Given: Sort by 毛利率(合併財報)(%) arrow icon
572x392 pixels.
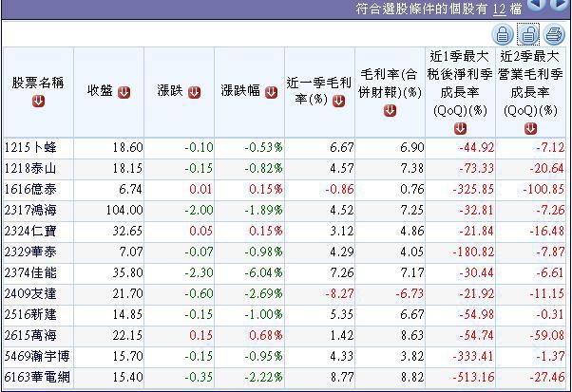Looking at the screenshot, I should point(390,110).
